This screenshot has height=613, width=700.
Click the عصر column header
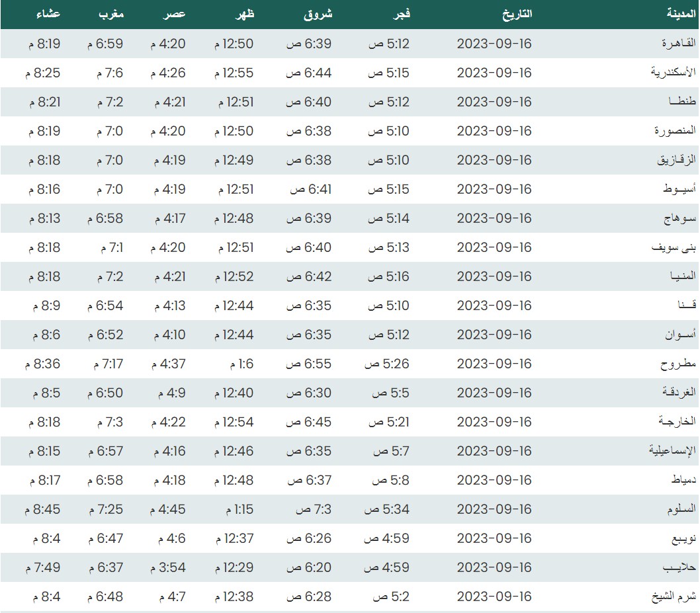click(x=175, y=13)
